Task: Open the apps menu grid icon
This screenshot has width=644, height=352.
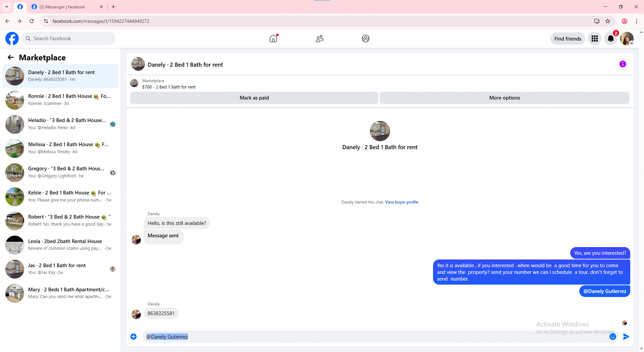Action: tap(595, 39)
